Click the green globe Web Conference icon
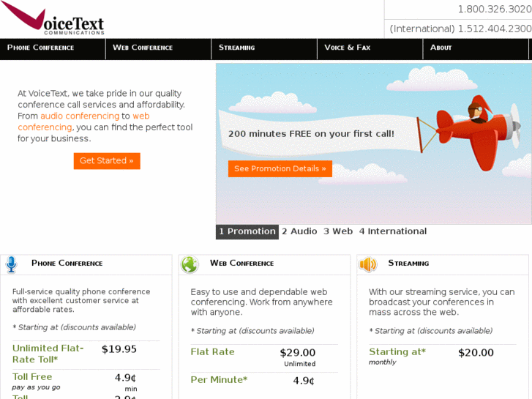 click(190, 264)
